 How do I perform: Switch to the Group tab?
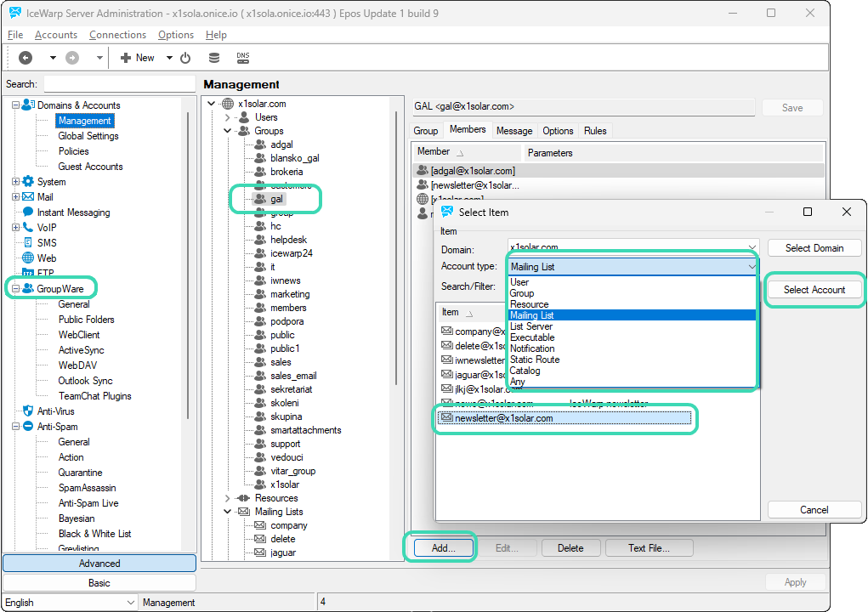tap(426, 131)
